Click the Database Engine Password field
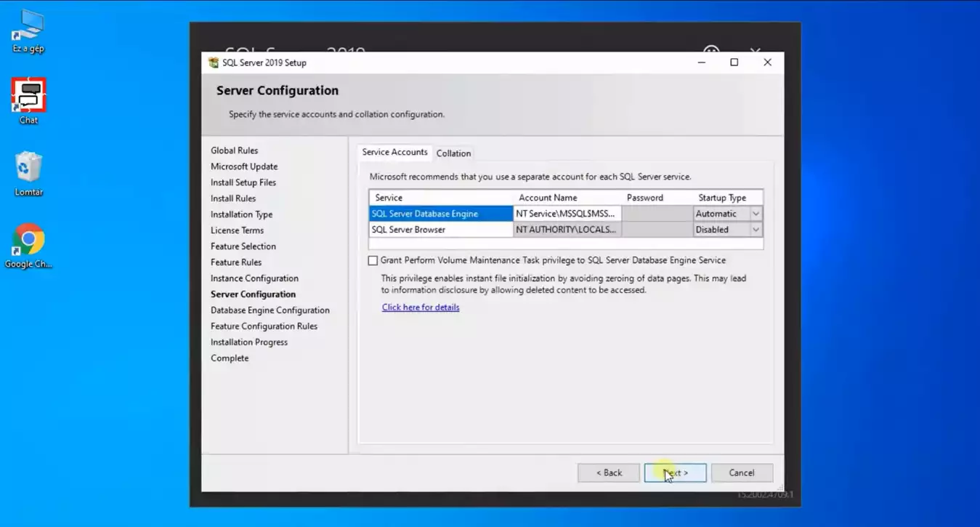 click(657, 214)
